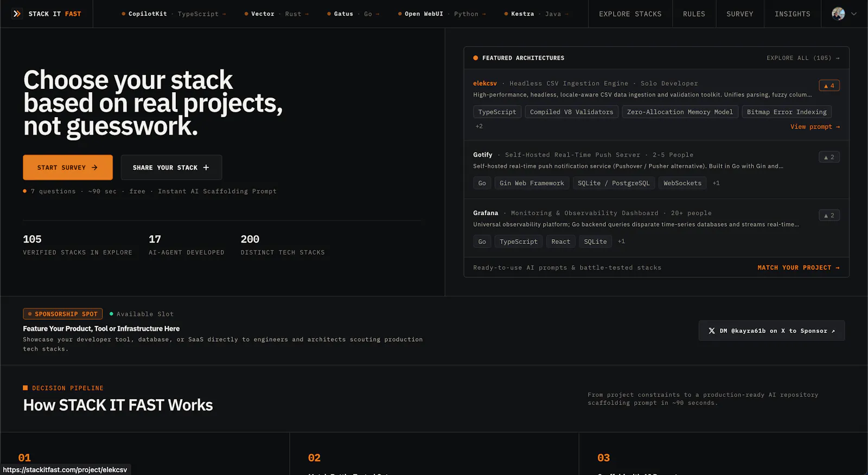This screenshot has width=868, height=475.
Task: Click 'Ready-to-use AI prompts & battle-tested stacks' text
Action: tap(567, 268)
